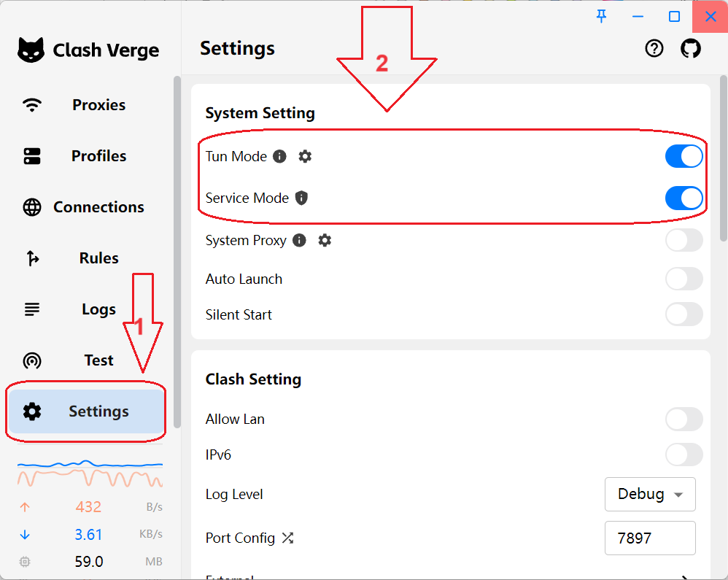
Task: Enable the System Proxy toggle
Action: point(684,240)
